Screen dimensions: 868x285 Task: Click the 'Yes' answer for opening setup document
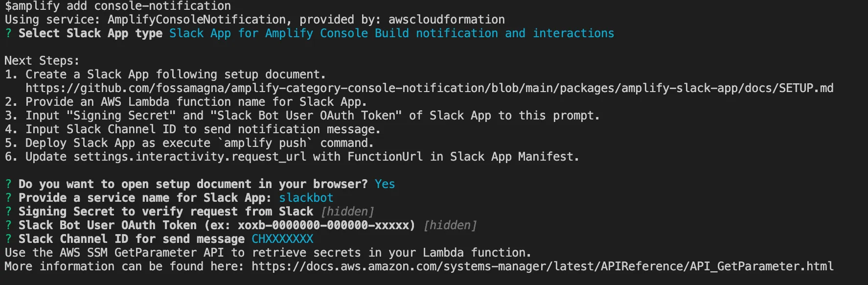tap(385, 184)
